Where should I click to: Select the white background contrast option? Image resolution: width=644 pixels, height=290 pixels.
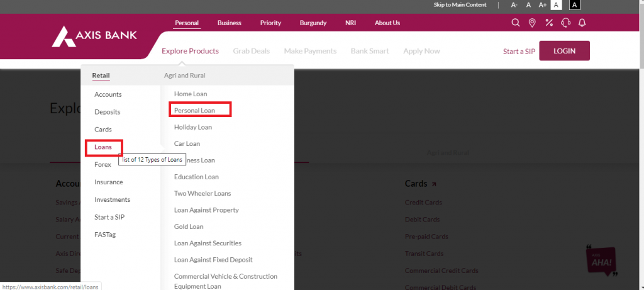click(556, 5)
